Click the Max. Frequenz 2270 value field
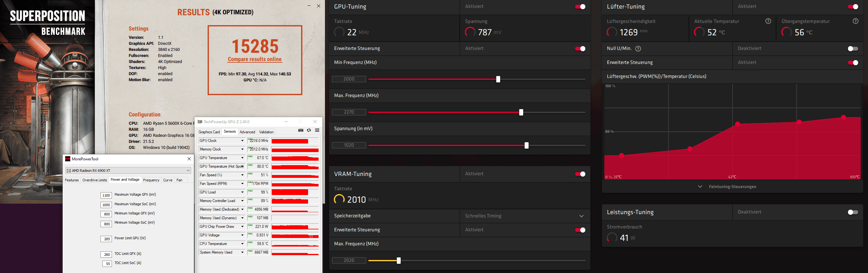Image resolution: width=868 pixels, height=273 pixels. tap(349, 112)
